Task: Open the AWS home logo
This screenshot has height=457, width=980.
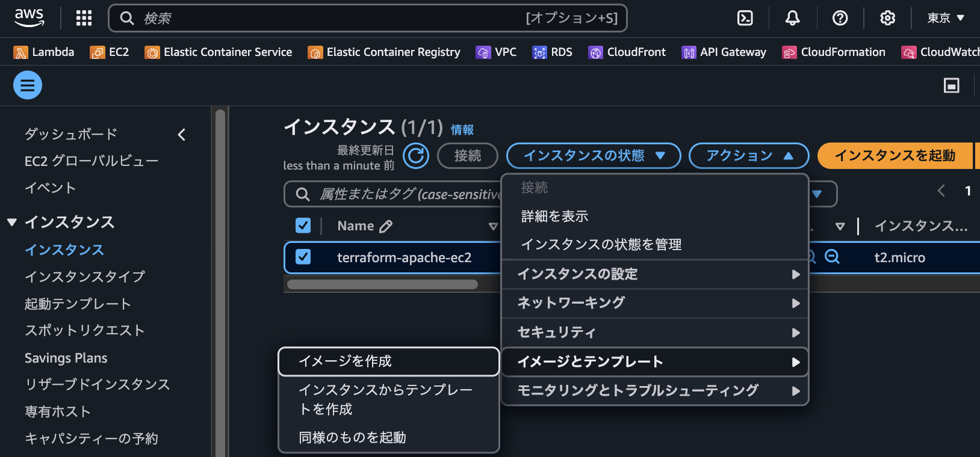Action: [29, 17]
